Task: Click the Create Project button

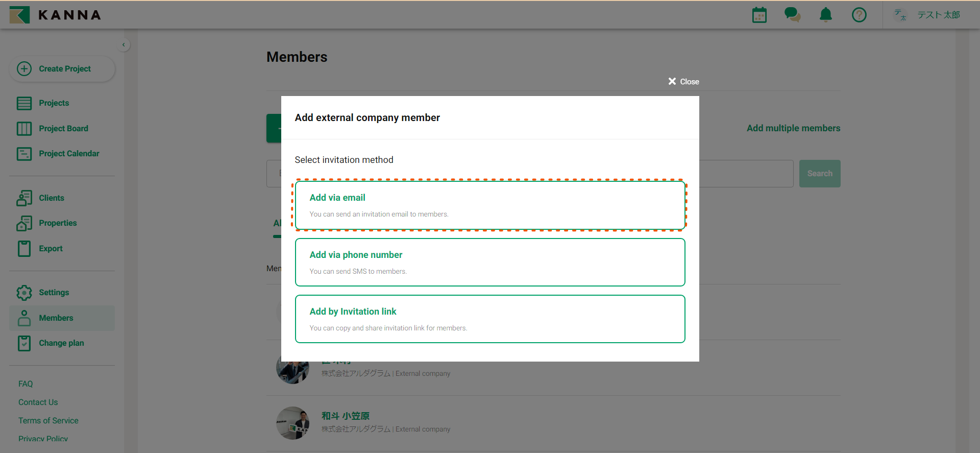Action: (62, 69)
